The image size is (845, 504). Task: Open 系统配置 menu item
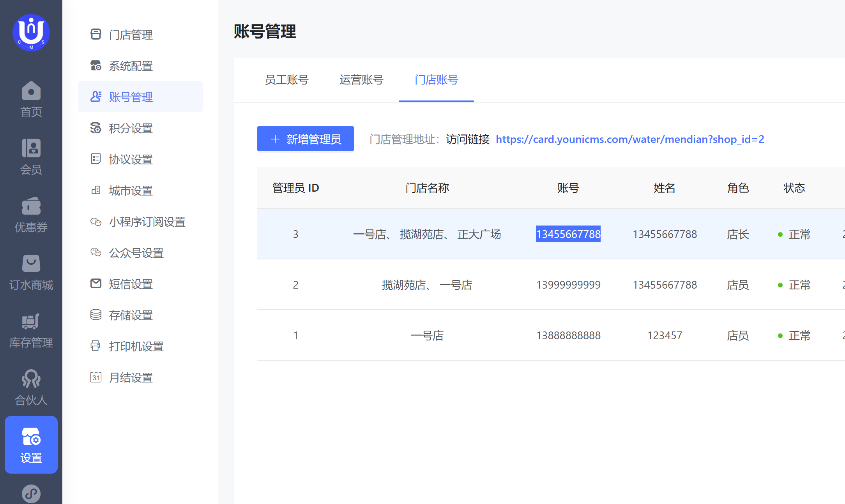(x=131, y=66)
